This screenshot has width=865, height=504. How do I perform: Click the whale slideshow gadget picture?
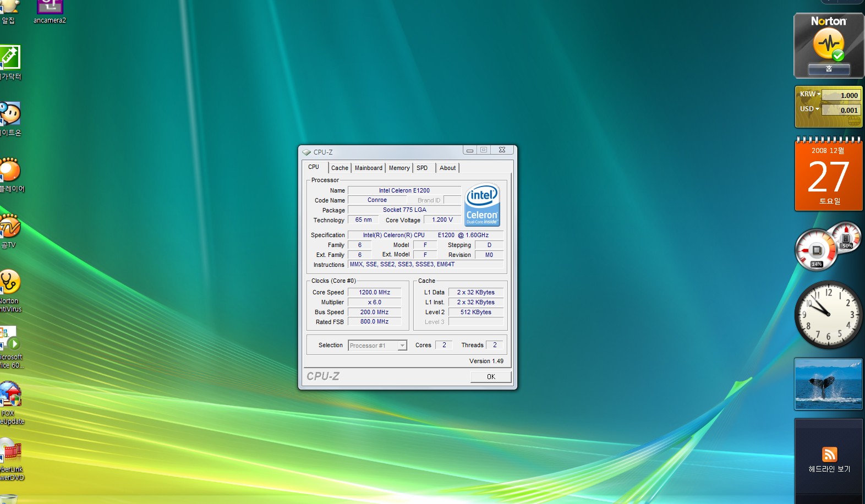pos(828,384)
